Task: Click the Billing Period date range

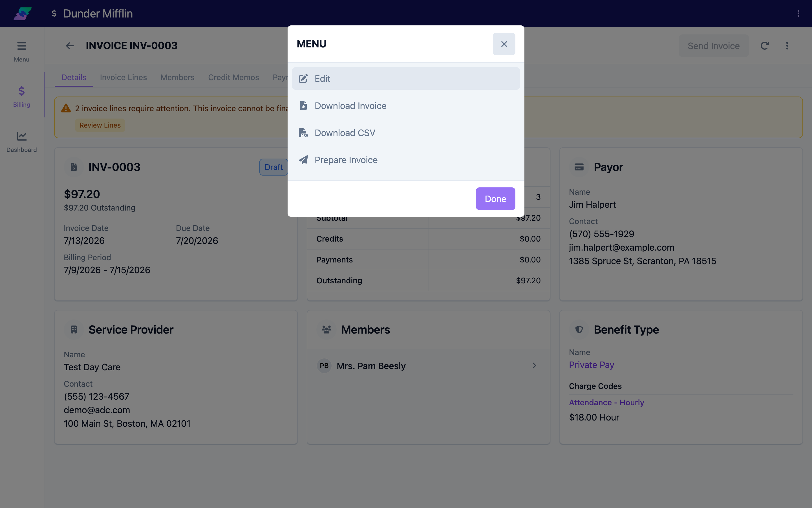Action: tap(107, 270)
